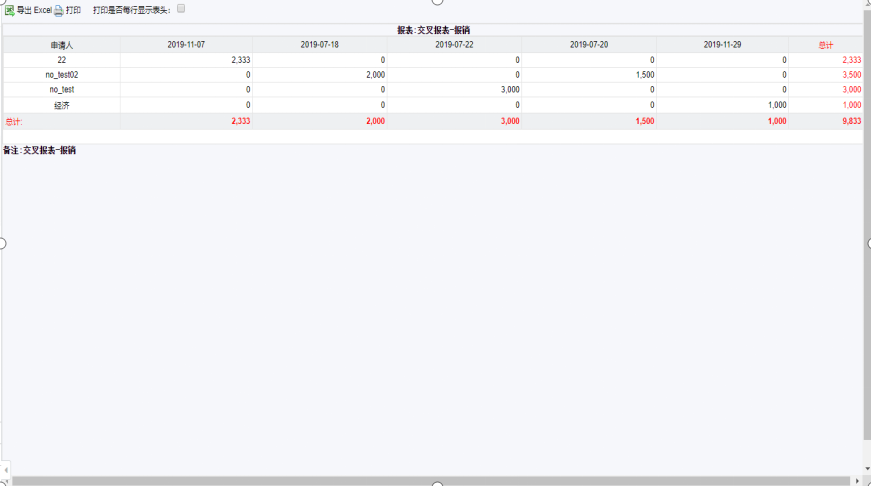Select the 2019-07-18 column header

coord(319,45)
